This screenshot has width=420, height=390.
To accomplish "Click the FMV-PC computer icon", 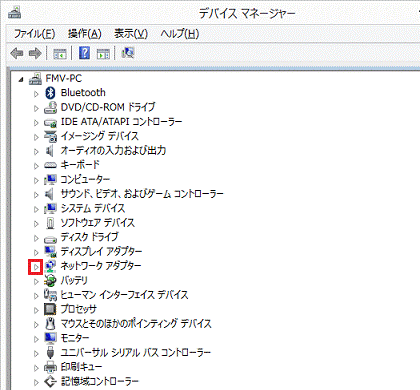I will [x=35, y=79].
